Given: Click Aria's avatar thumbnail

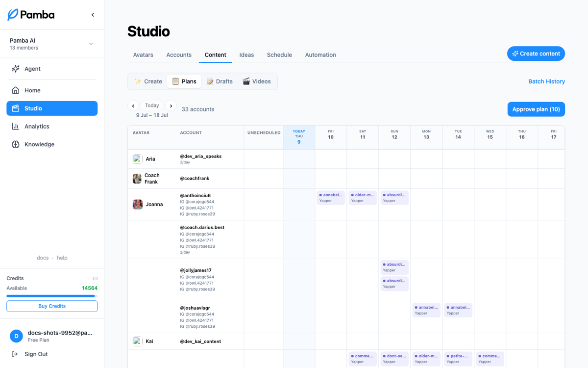Looking at the screenshot, I should [137, 159].
